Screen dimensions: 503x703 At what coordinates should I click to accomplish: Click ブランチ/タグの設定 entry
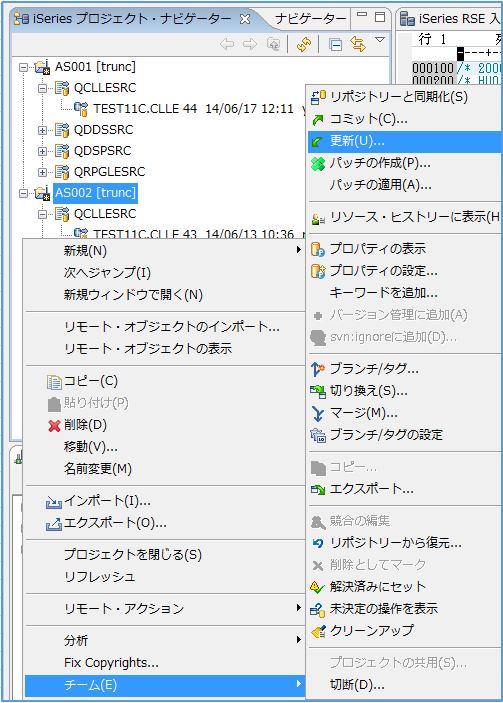coord(404,434)
